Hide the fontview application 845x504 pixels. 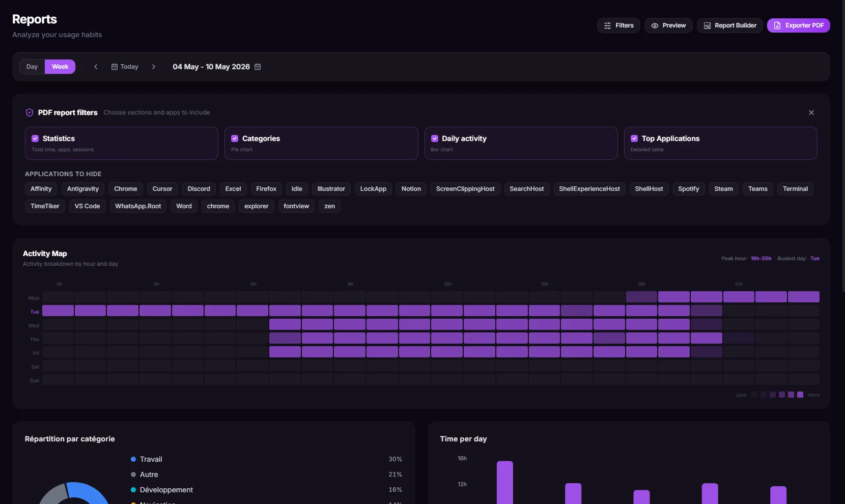[x=296, y=206]
